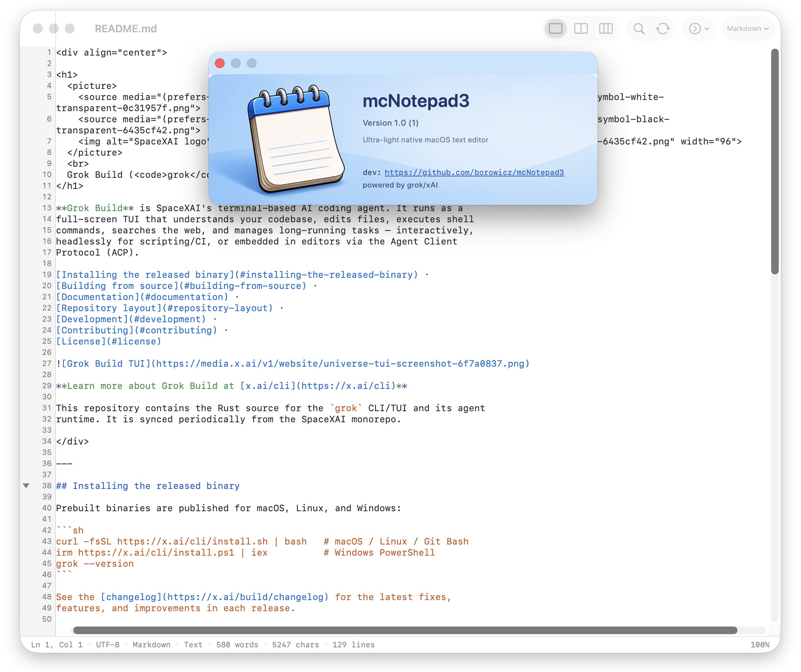Image resolution: width=801 pixels, height=672 pixels.
Task: Collapse the fold triangle at line 38
Action: (x=26, y=486)
